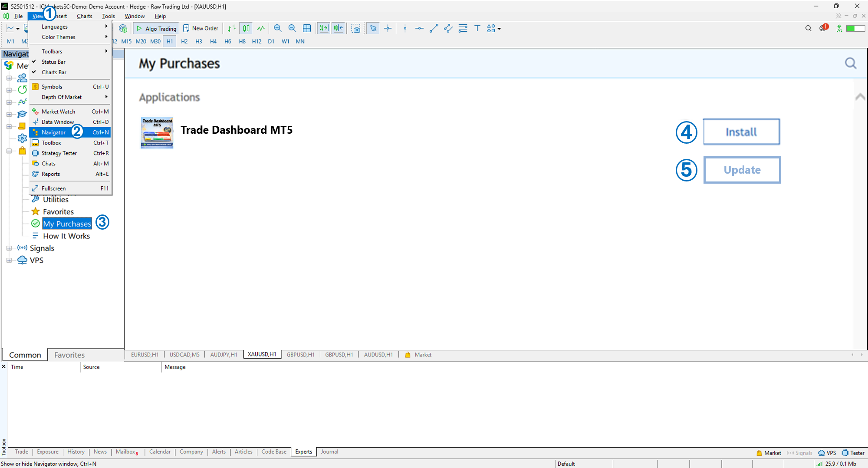The height and width of the screenshot is (468, 868).
Task: Click the Message column header
Action: (175, 367)
